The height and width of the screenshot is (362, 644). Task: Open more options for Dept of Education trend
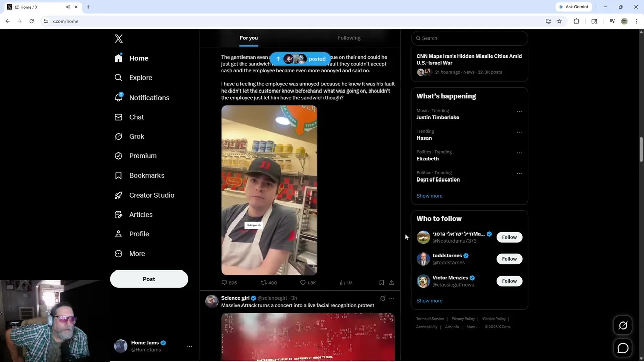pyautogui.click(x=519, y=174)
